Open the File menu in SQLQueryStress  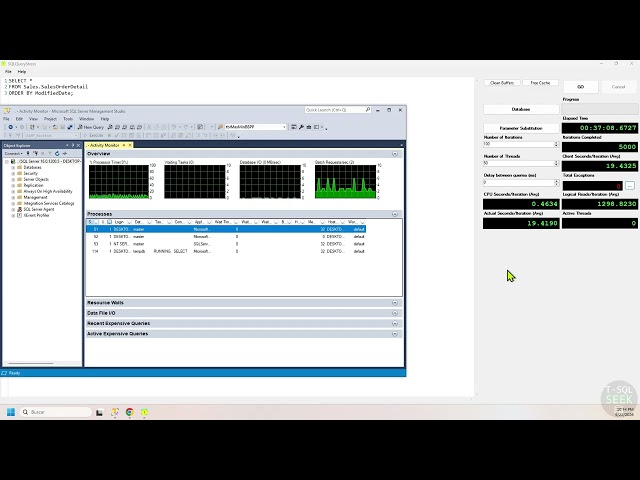pos(8,71)
